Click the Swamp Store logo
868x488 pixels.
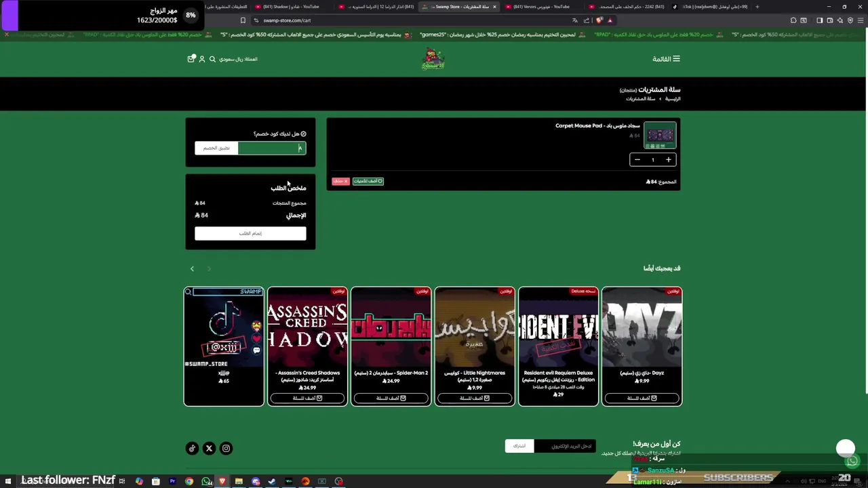tap(433, 59)
